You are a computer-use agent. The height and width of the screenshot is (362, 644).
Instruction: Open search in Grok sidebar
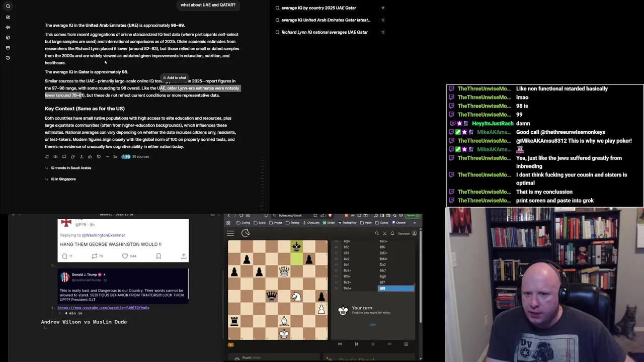pyautogui.click(x=8, y=6)
